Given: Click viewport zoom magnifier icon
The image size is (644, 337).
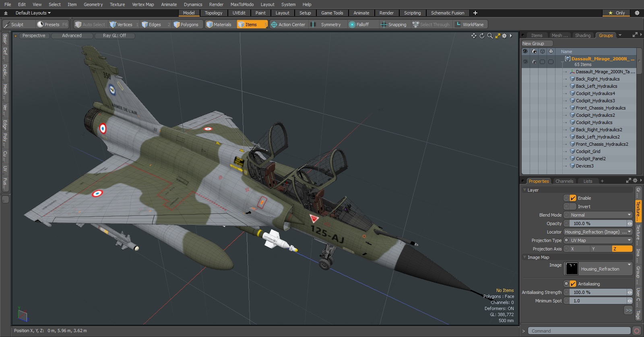Looking at the screenshot, I should tap(490, 36).
